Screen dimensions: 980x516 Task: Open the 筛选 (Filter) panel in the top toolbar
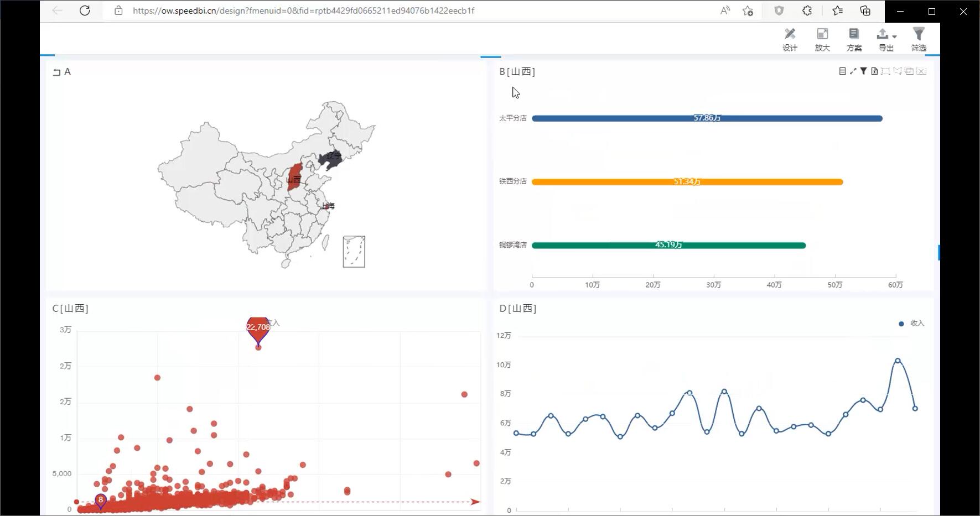coord(919,39)
